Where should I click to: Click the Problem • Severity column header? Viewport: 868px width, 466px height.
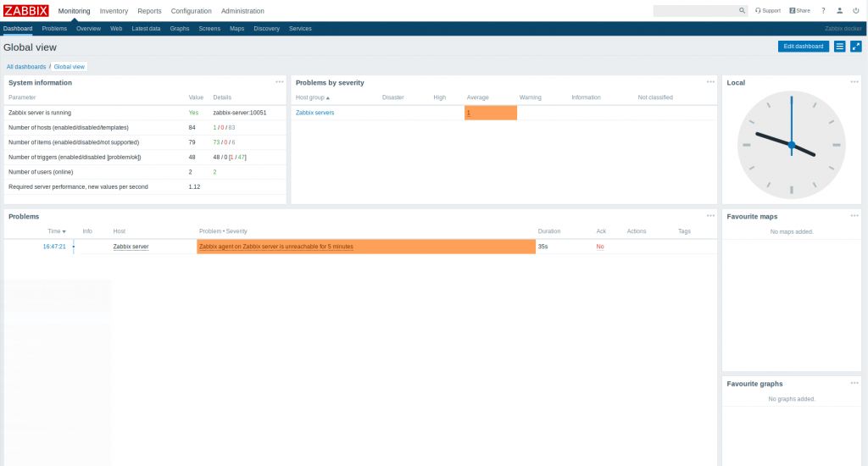(223, 231)
